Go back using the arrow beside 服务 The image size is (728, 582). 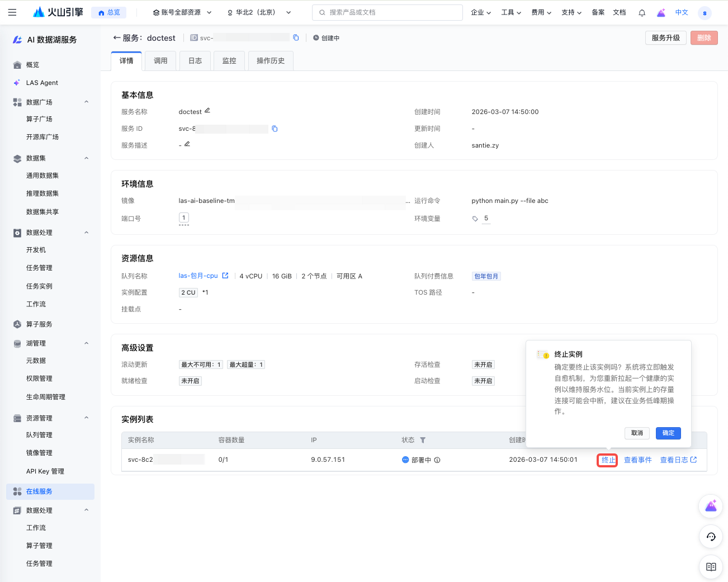[x=117, y=38]
